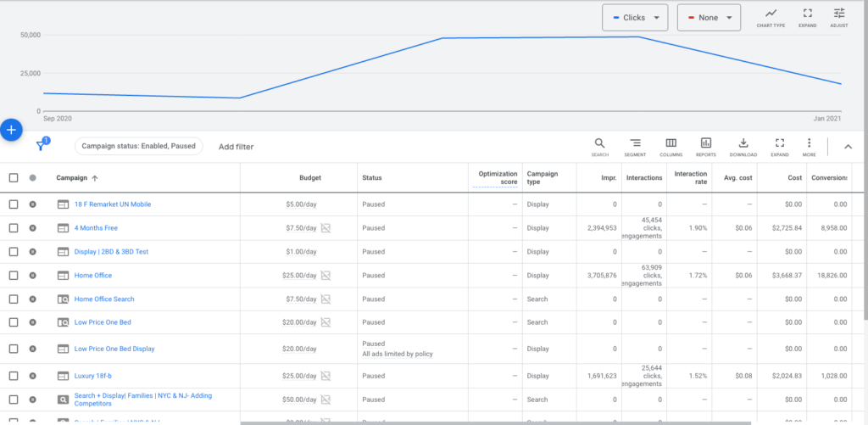The width and height of the screenshot is (868, 425).
Task: Open the None secondary metric dropdown
Action: click(x=709, y=18)
